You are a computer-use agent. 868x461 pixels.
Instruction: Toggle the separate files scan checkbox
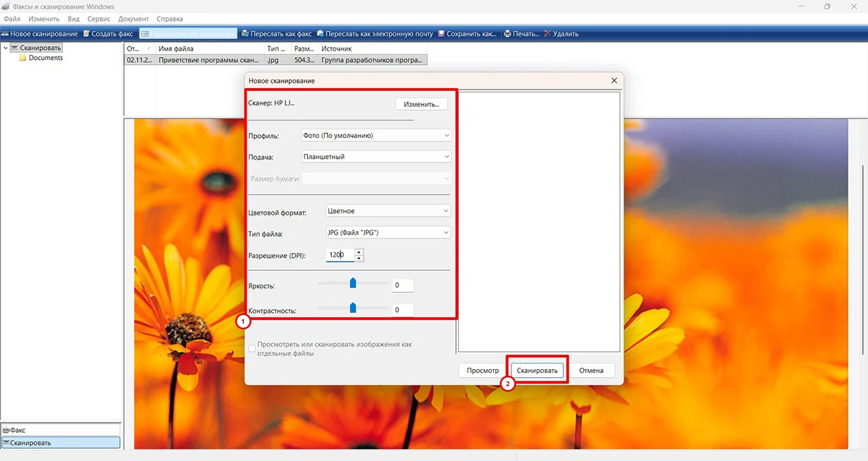252,349
